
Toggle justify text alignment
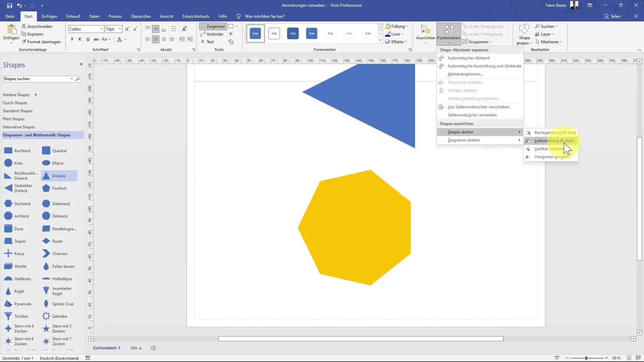pos(172,39)
